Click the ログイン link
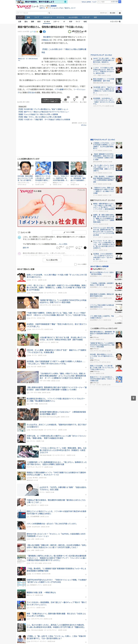This screenshot has height=644, width=138. 42,8
